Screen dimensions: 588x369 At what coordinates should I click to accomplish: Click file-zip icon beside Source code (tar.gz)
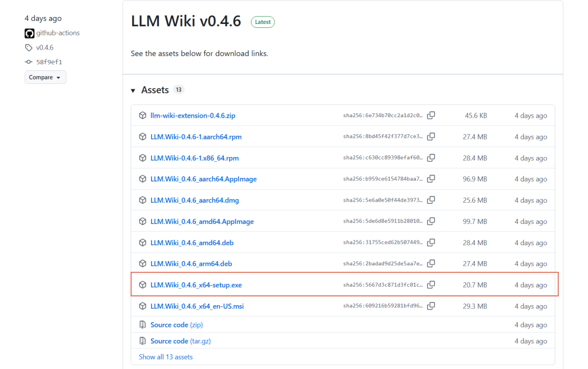pos(143,341)
